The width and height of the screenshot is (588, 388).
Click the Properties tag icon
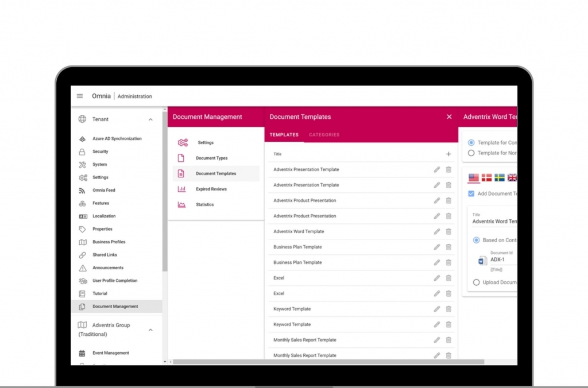point(83,229)
